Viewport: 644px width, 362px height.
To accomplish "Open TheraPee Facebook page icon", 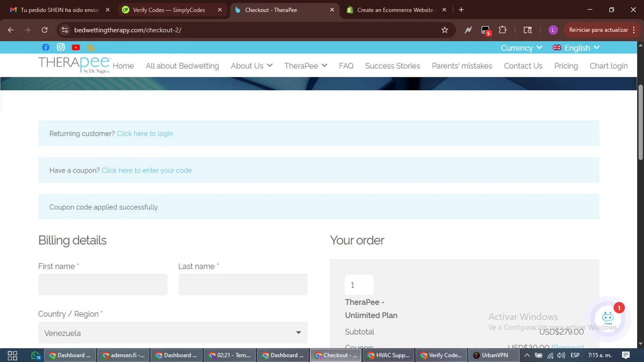I will click(46, 47).
